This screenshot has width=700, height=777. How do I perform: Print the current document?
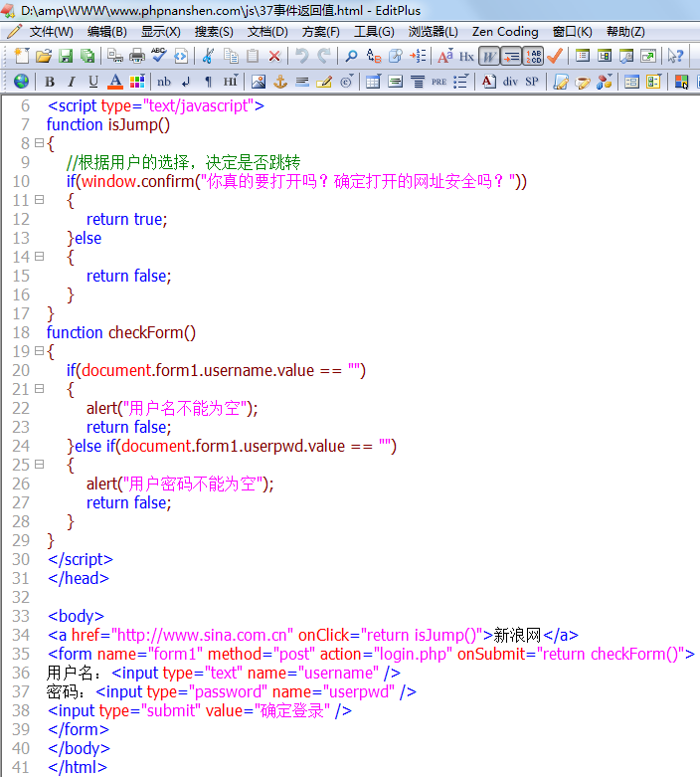point(137,56)
